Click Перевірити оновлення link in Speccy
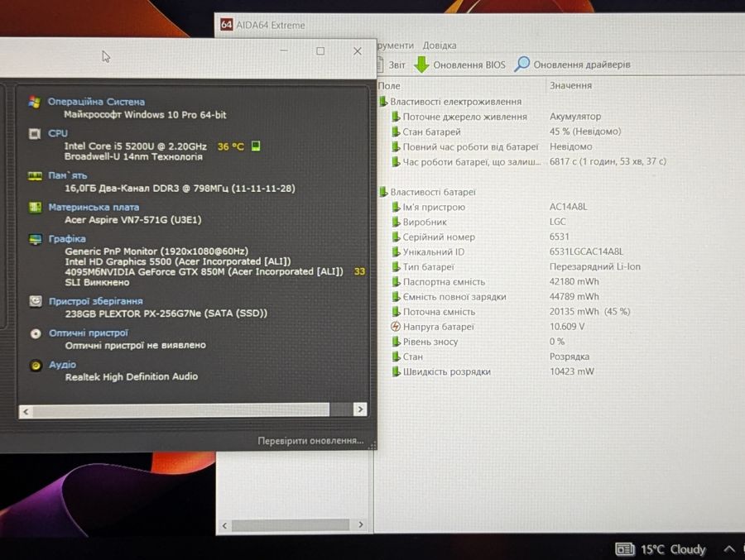This screenshot has width=745, height=560. coord(310,440)
